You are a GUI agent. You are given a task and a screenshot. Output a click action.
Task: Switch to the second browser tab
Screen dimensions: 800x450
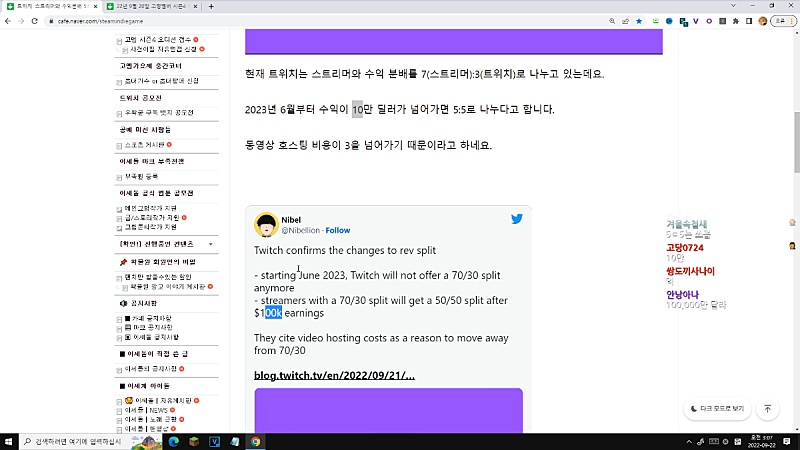[150, 6]
